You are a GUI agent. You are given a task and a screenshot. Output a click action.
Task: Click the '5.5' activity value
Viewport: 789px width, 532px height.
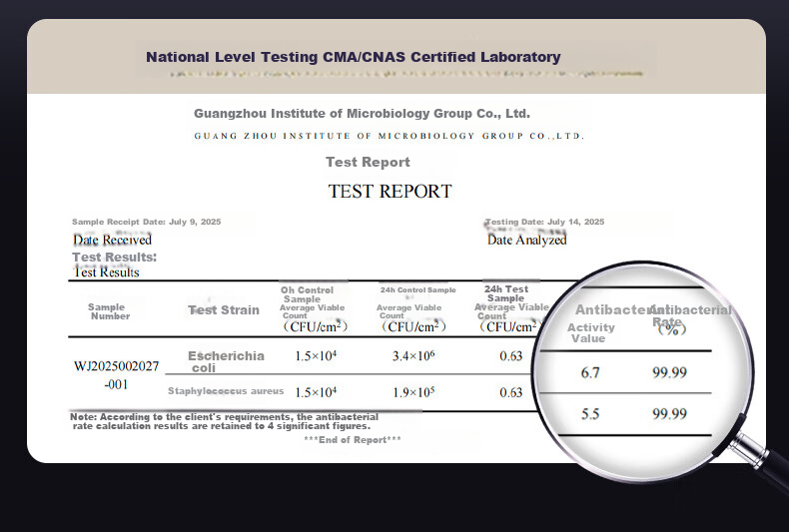[x=590, y=414]
